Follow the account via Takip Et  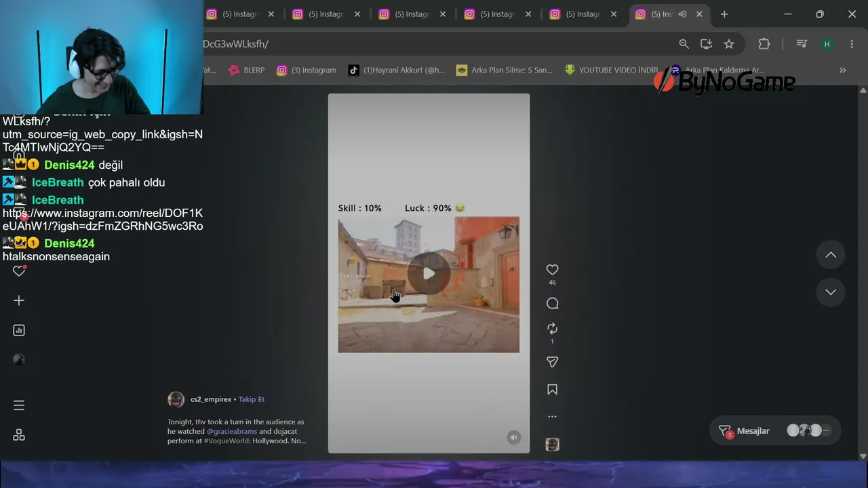tap(252, 399)
